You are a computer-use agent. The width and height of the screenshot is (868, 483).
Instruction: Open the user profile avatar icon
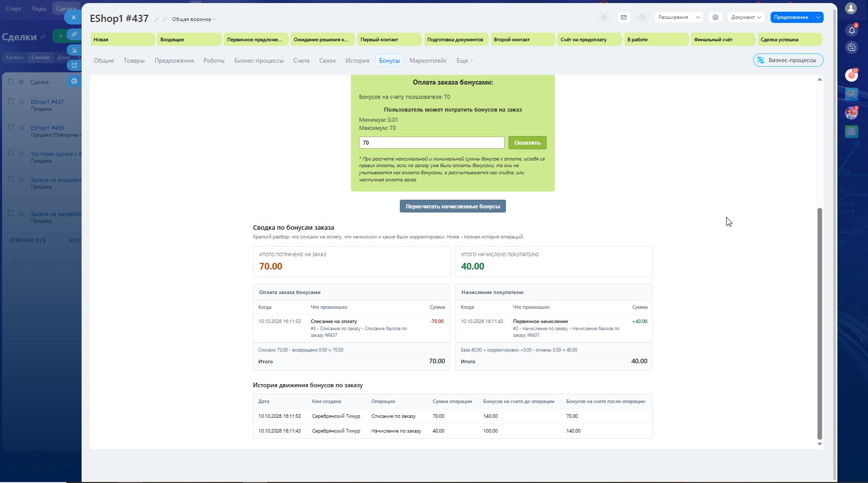(851, 8)
